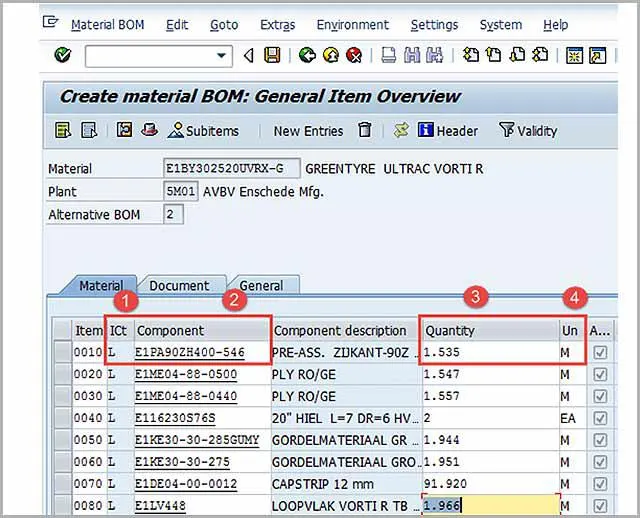Click the Subitems button

pyautogui.click(x=203, y=131)
